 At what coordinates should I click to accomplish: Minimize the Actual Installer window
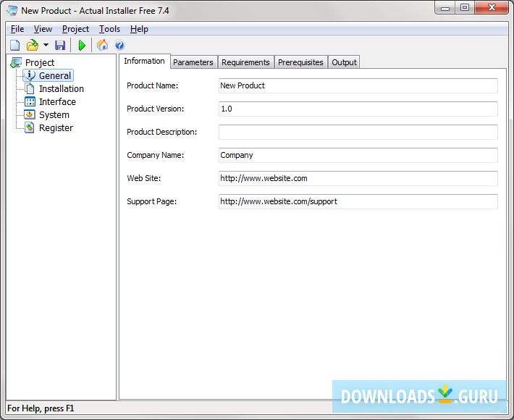point(445,8)
